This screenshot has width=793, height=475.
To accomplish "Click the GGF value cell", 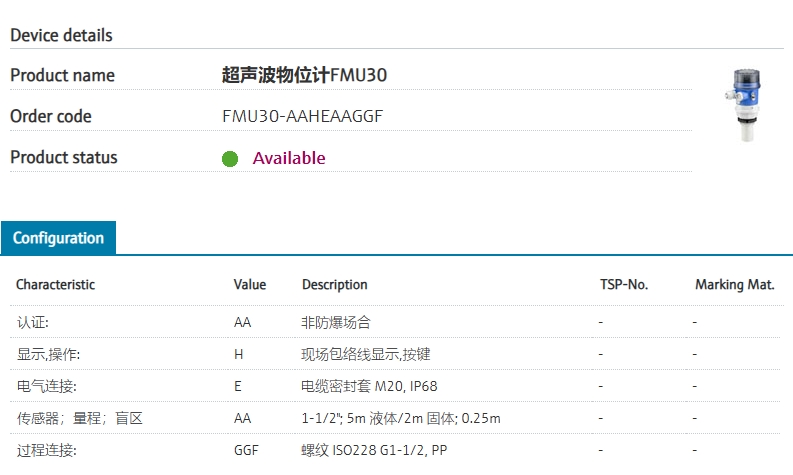I will 246,450.
